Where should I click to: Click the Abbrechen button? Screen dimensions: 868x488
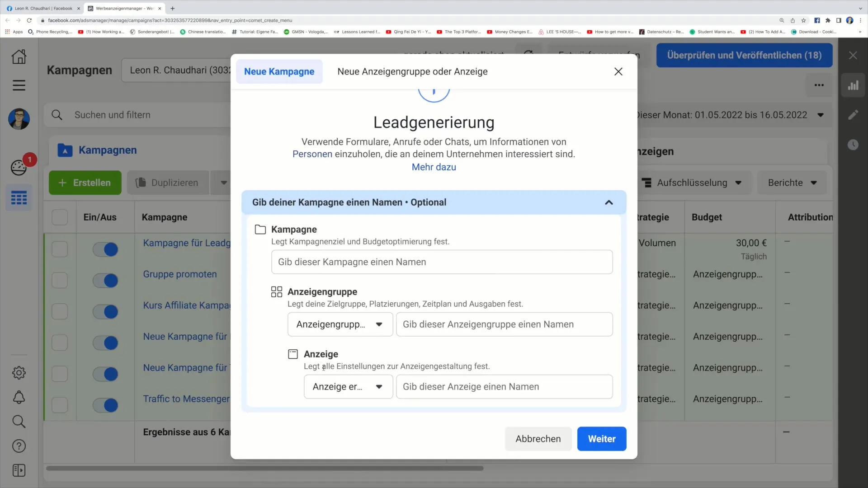(x=538, y=439)
